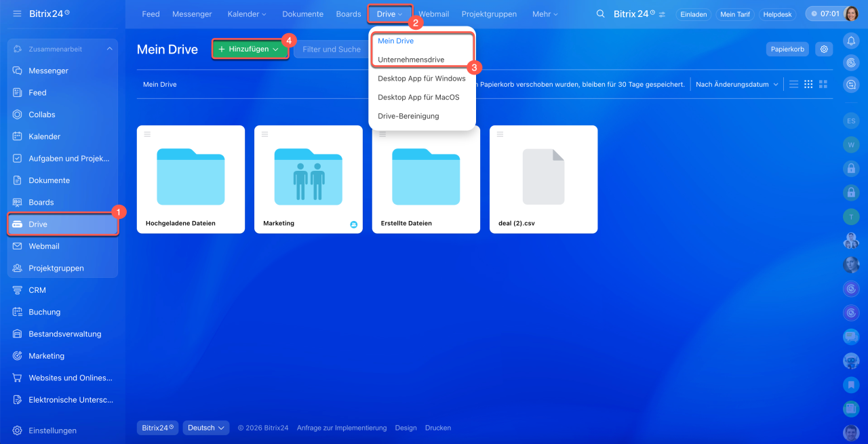The width and height of the screenshot is (868, 444).
Task: Open Buchung icon in left sidebar
Action: click(x=18, y=312)
